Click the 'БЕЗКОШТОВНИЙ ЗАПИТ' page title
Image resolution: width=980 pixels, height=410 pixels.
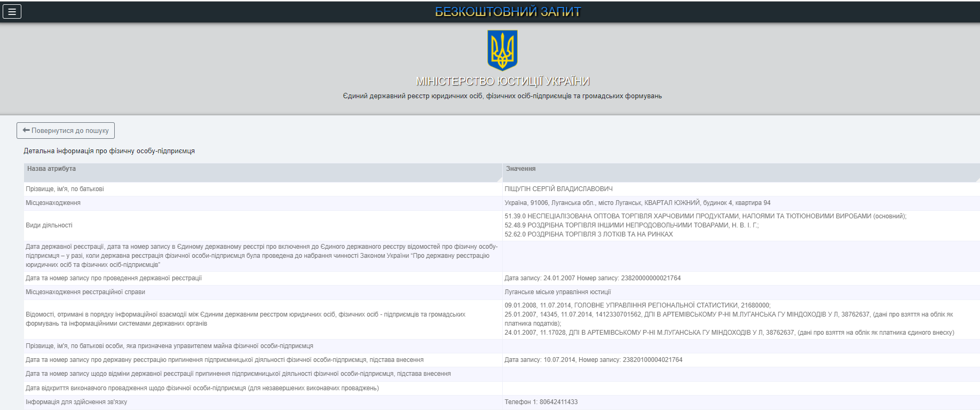coord(508,12)
